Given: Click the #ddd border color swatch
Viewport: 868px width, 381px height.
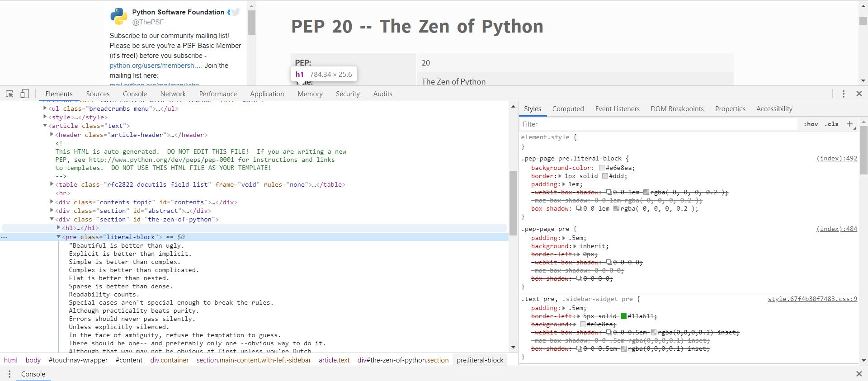Looking at the screenshot, I should click(x=605, y=176).
